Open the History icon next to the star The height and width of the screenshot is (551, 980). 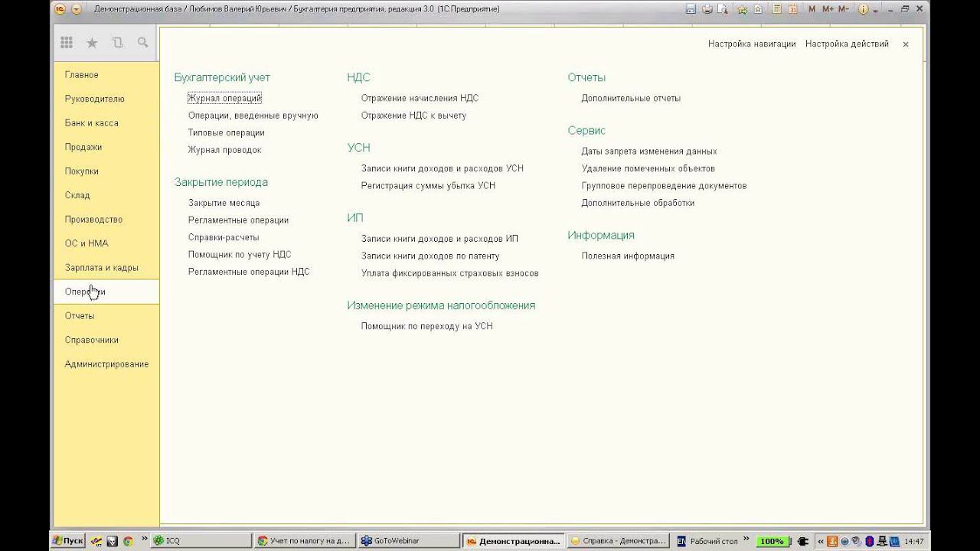click(x=117, y=43)
